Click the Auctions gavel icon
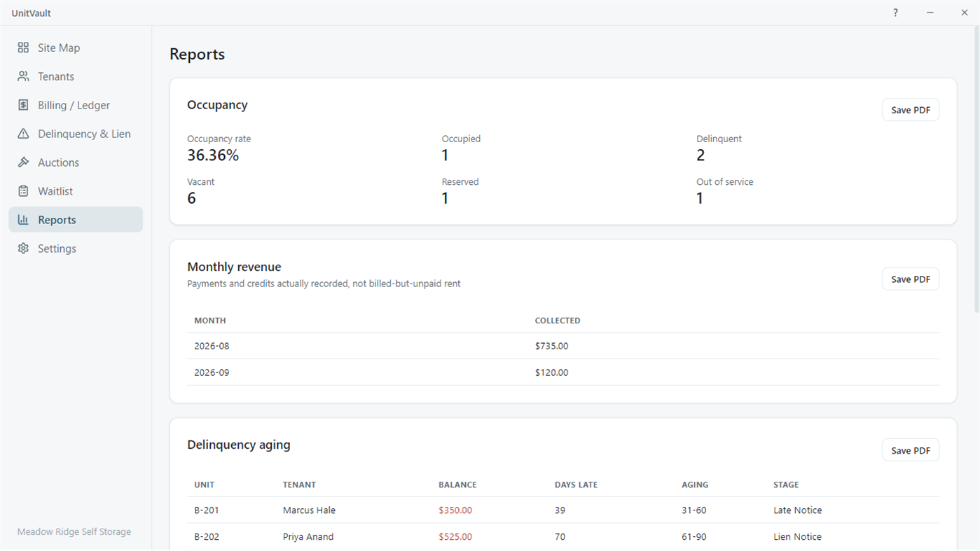 tap(23, 162)
